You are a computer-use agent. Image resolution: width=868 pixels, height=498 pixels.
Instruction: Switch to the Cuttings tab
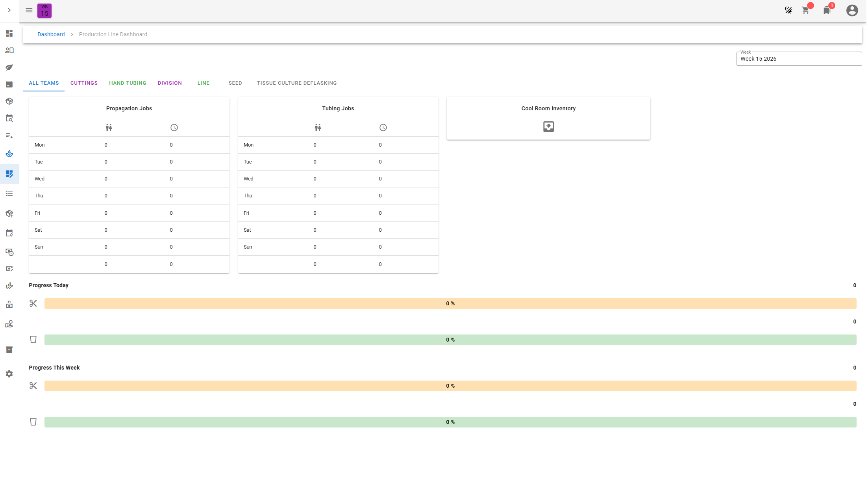coord(84,83)
